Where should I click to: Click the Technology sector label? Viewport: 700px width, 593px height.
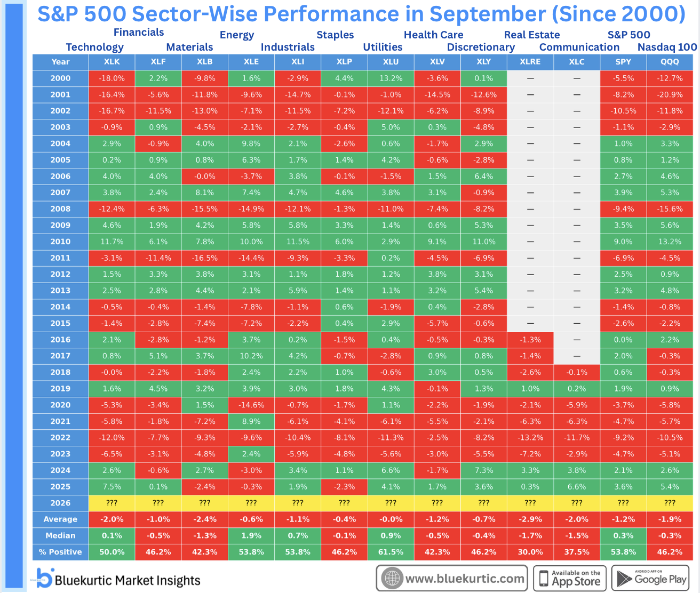[94, 47]
